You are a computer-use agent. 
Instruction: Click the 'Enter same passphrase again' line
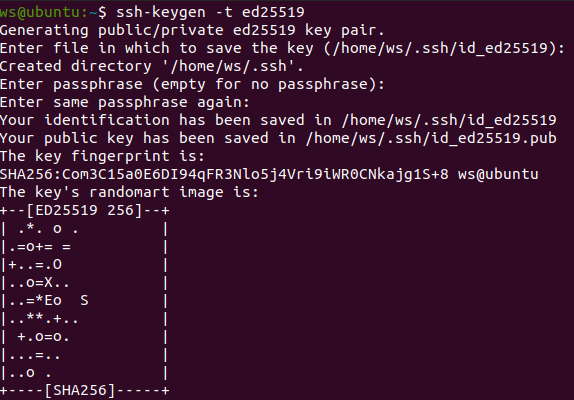click(x=125, y=102)
